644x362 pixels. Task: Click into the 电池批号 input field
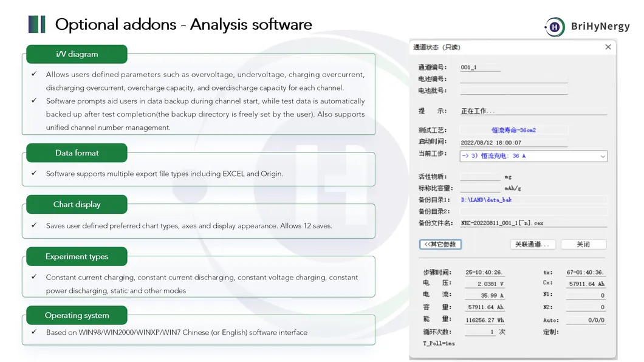(513, 90)
